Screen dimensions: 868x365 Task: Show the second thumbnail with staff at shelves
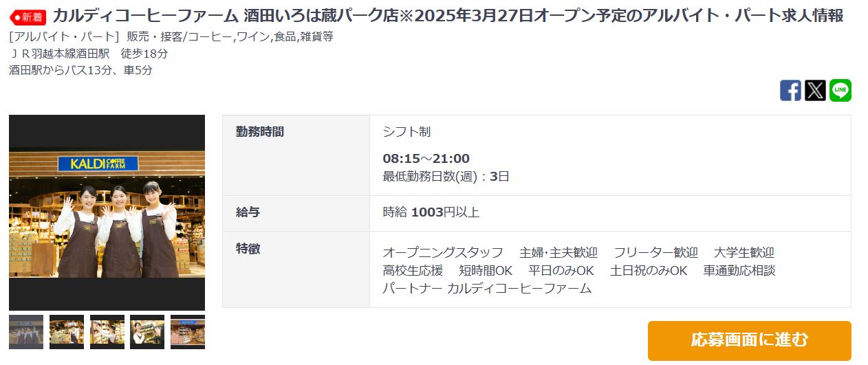(67, 332)
